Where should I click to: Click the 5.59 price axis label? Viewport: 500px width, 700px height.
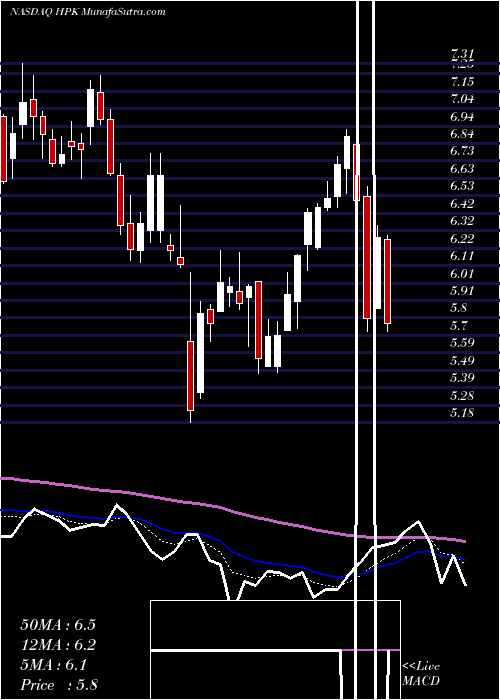pos(462,343)
